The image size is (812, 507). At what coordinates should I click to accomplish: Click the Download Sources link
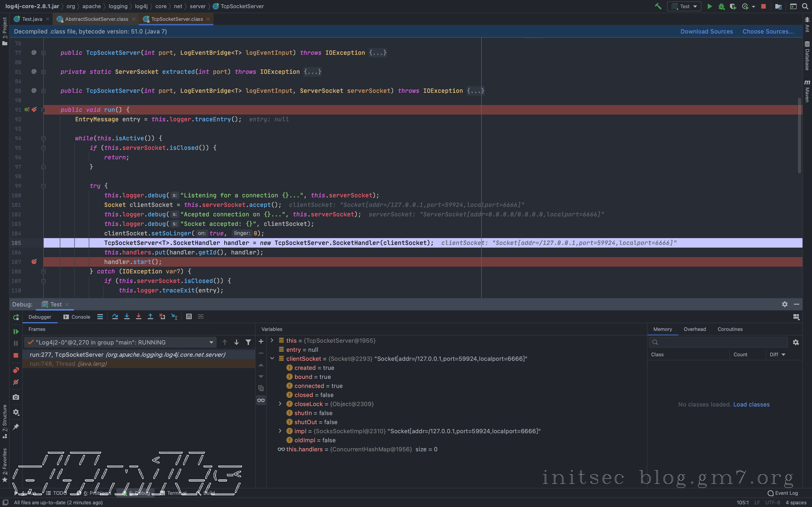tap(706, 31)
